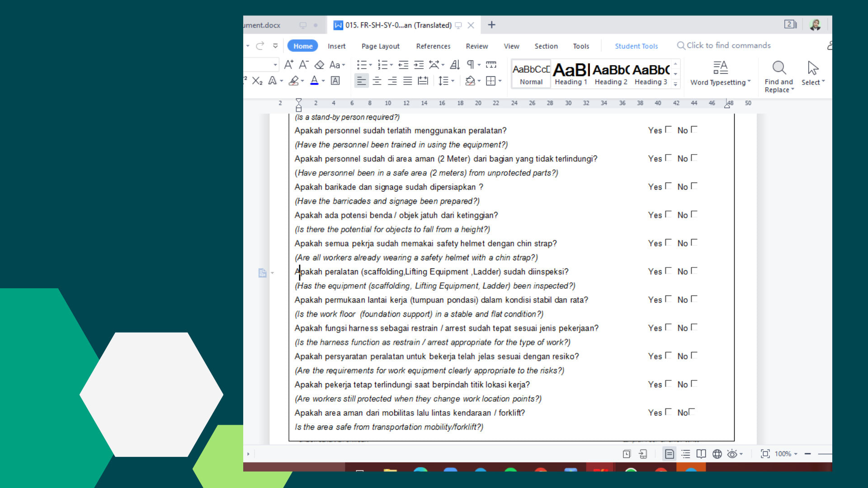This screenshot has height=488, width=868.
Task: Tick Yes for forklift mobility question
Action: click(668, 412)
